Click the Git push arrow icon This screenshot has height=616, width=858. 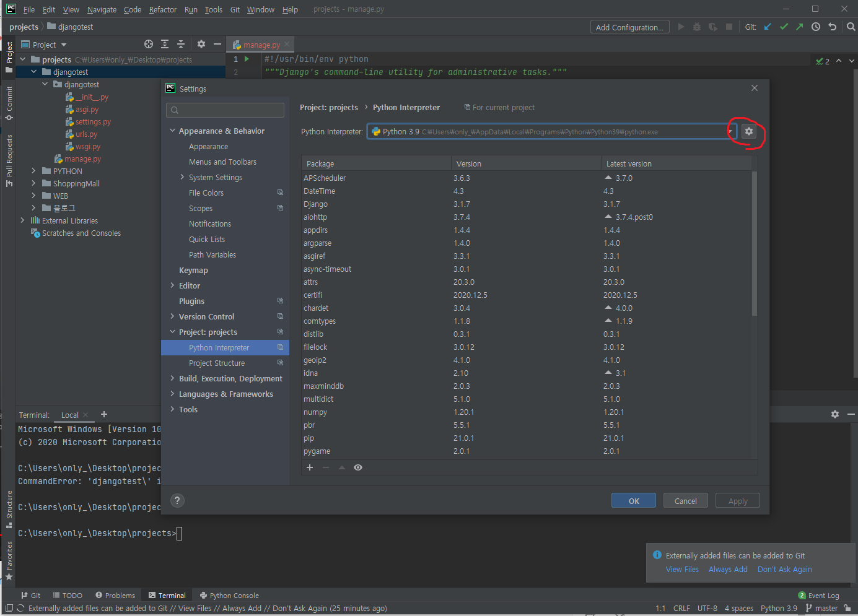point(800,27)
